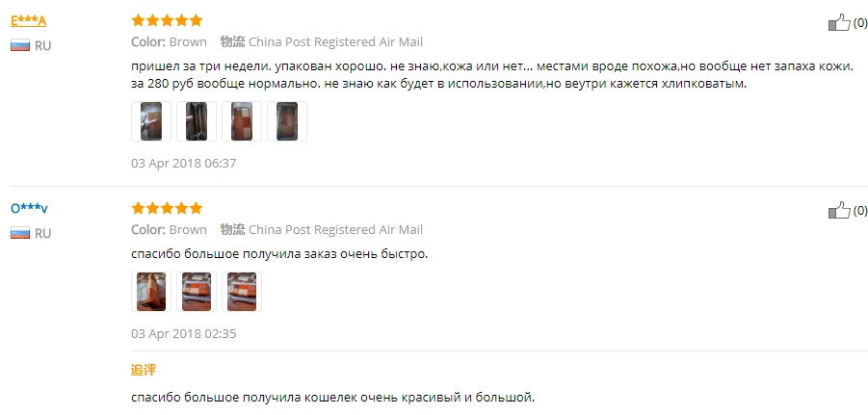Open fourth photo in E***A's review
This screenshot has height=415, width=868.
click(x=287, y=121)
